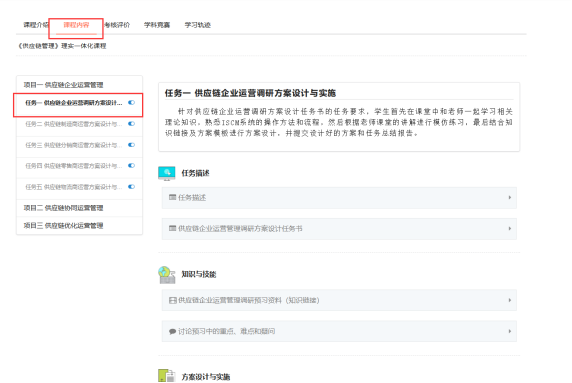Toggle the switch for 任务一 in sidebar
The width and height of the screenshot is (572, 383).
131,103
